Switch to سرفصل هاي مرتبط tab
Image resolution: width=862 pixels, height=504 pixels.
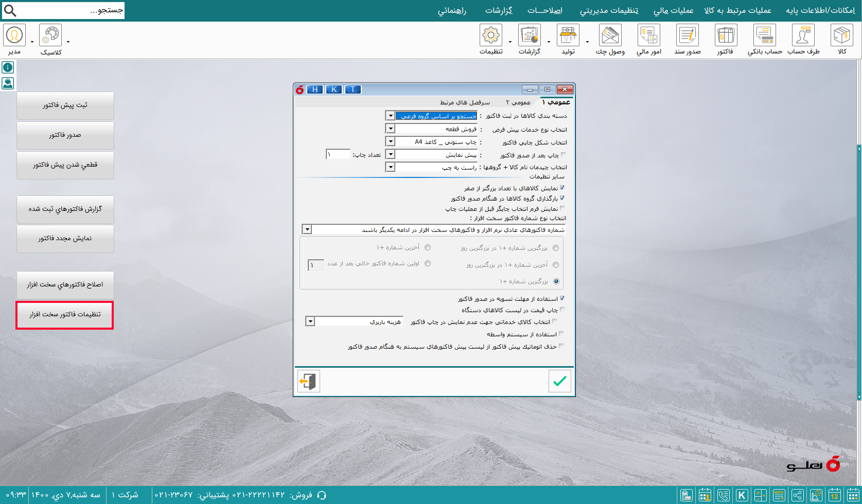pyautogui.click(x=465, y=102)
